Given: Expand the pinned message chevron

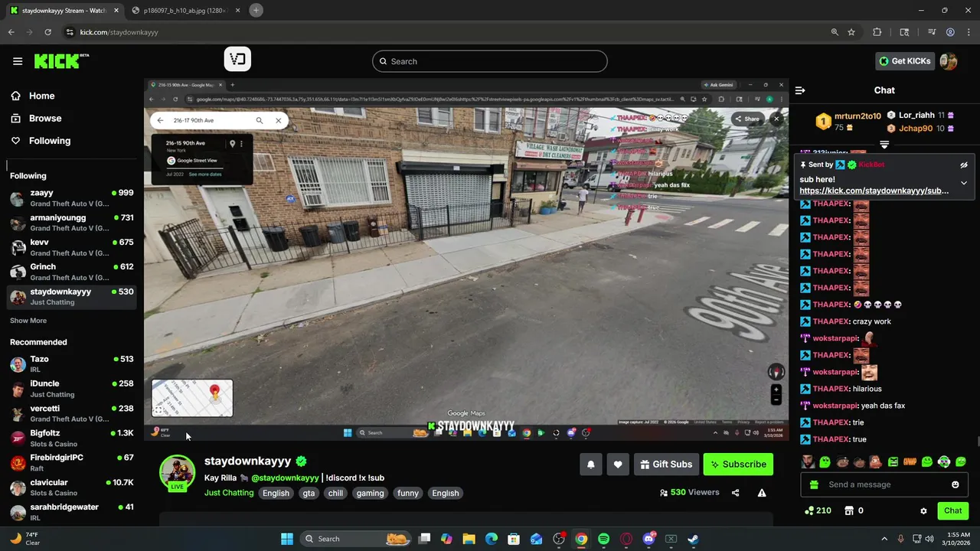Looking at the screenshot, I should click(964, 183).
